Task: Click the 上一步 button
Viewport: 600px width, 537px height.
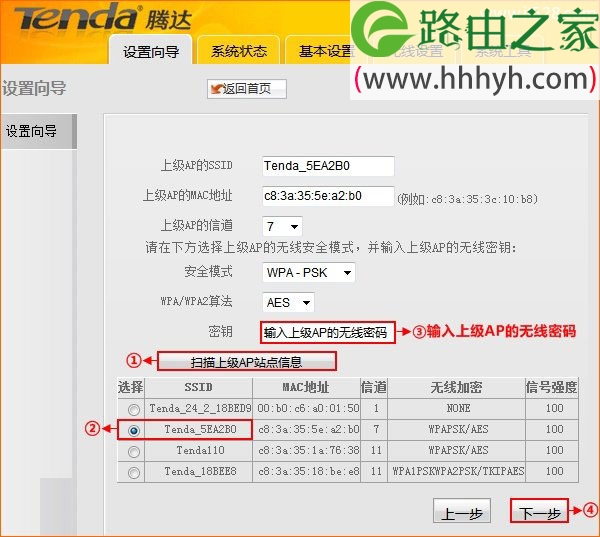Action: tap(462, 511)
